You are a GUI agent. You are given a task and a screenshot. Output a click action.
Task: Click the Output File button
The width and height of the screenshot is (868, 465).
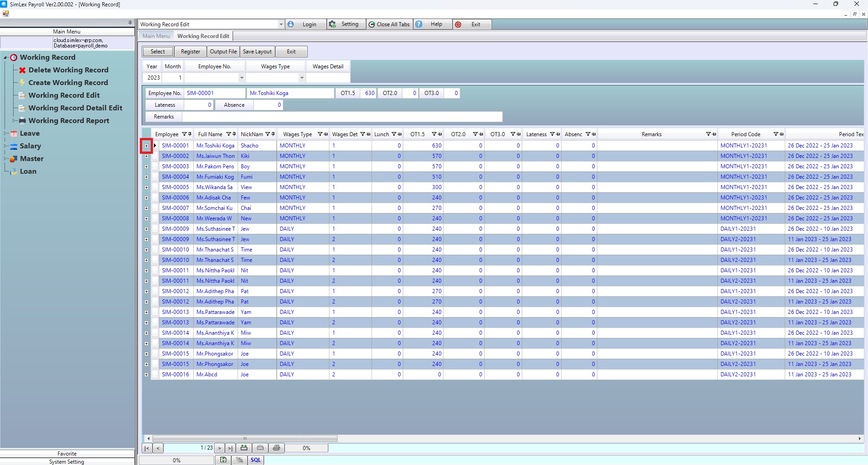point(223,52)
